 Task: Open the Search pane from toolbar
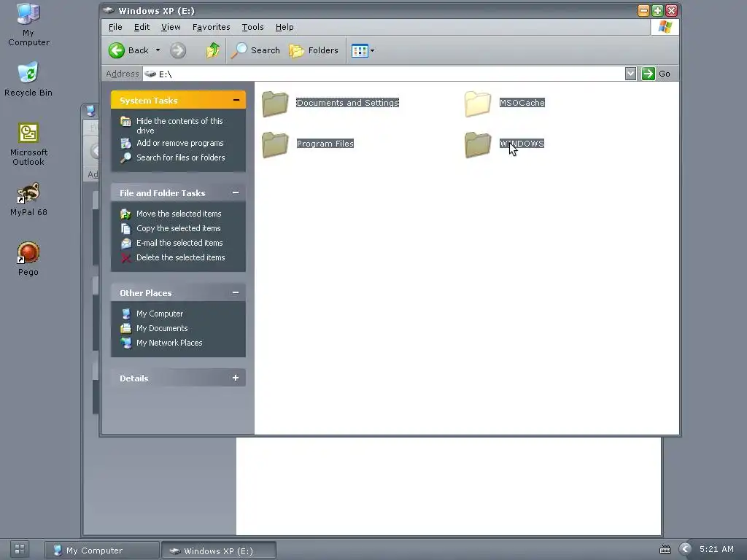[256, 50]
